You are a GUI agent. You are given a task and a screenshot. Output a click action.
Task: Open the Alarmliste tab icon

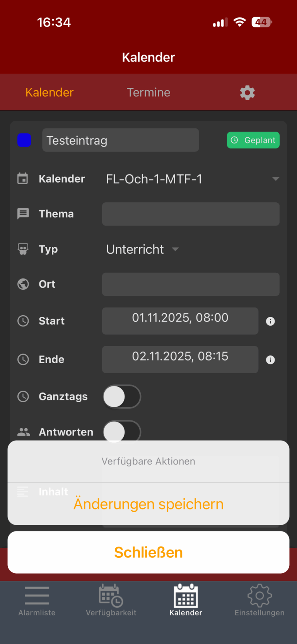[37, 596]
